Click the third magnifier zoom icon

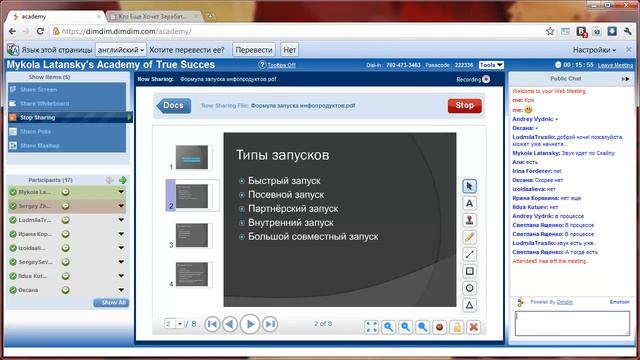pos(422,327)
